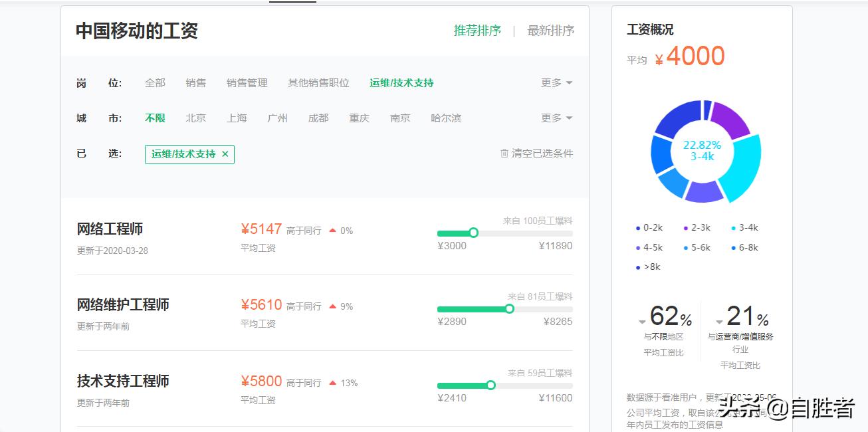
Task: Click the >8k legend item
Action: [648, 267]
